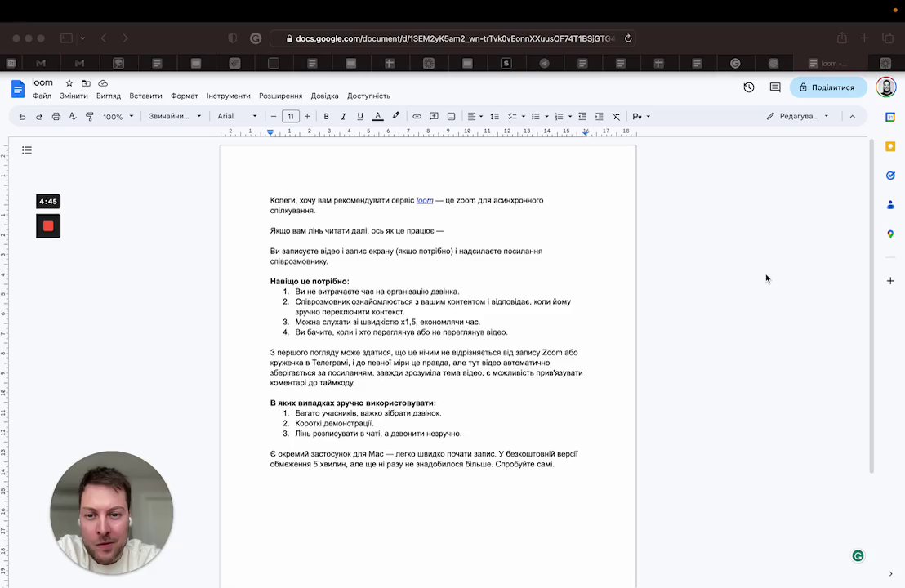Open the text alignment dropdown
Image resolution: width=905 pixels, height=588 pixels.
coord(475,117)
